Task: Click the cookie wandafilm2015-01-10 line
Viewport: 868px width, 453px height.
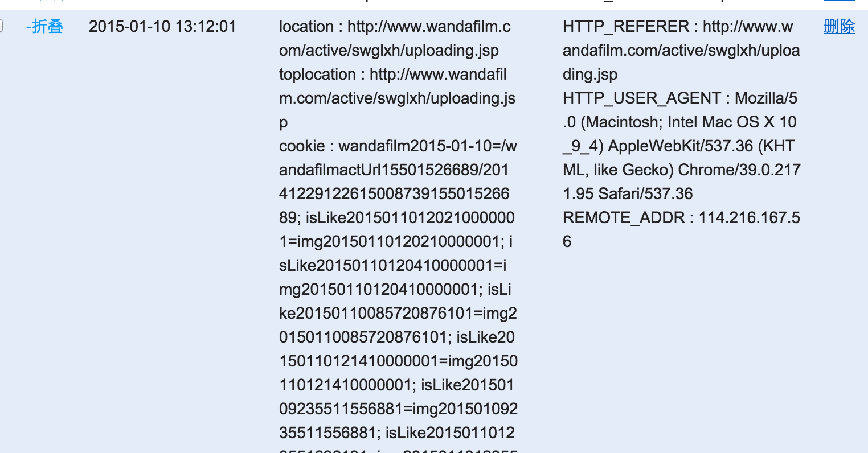Action: 398,146
